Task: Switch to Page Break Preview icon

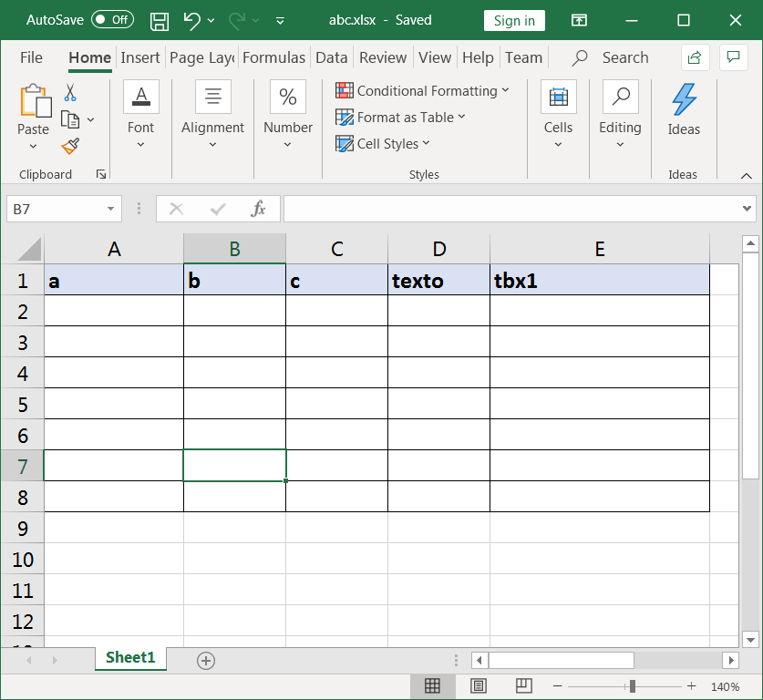Action: tap(523, 686)
